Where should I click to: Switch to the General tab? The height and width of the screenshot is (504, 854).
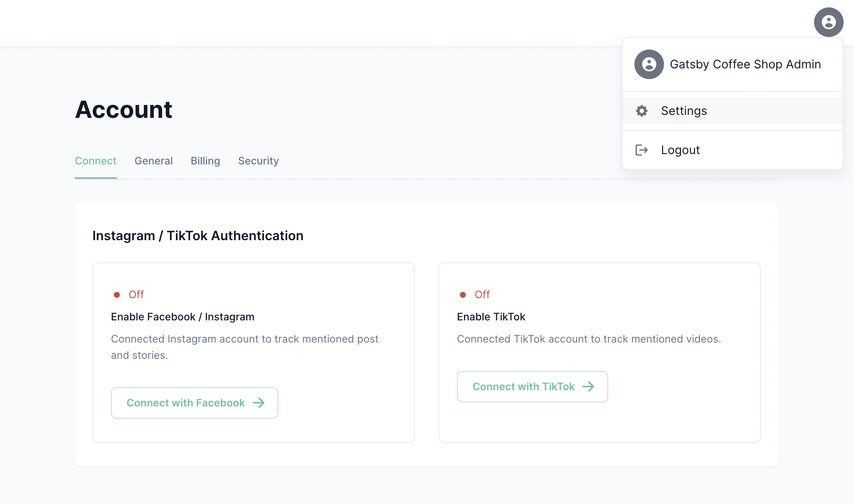click(153, 161)
